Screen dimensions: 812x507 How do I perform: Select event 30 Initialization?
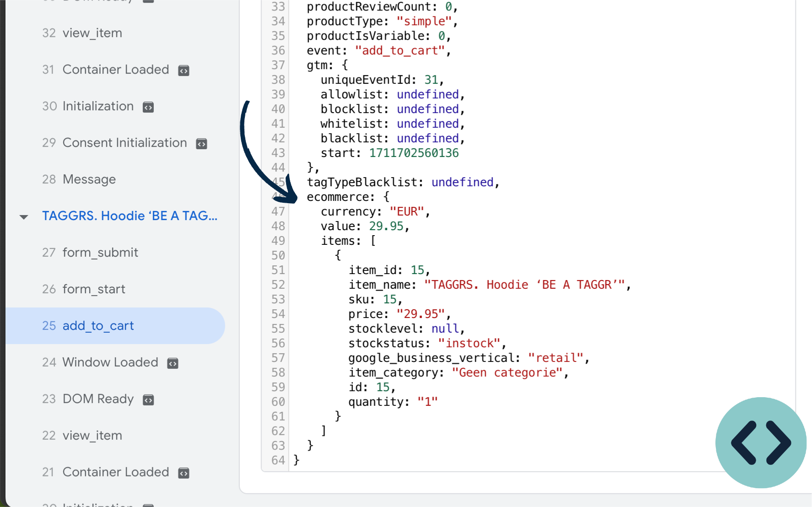[x=88, y=106]
